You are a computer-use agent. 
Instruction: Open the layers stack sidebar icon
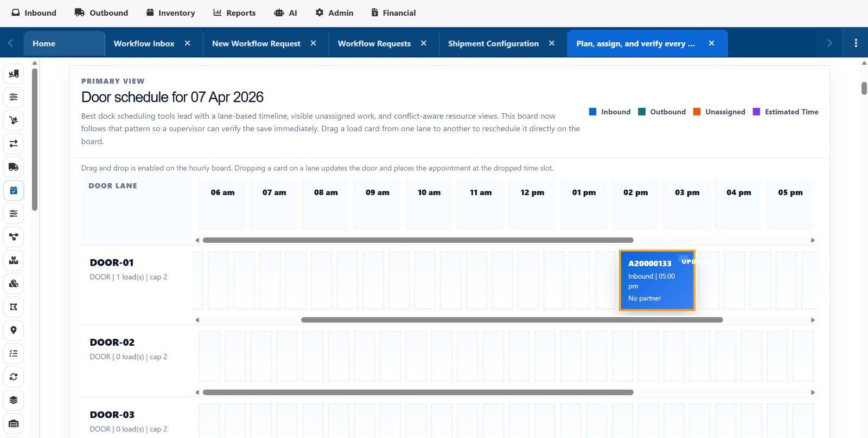click(x=14, y=400)
